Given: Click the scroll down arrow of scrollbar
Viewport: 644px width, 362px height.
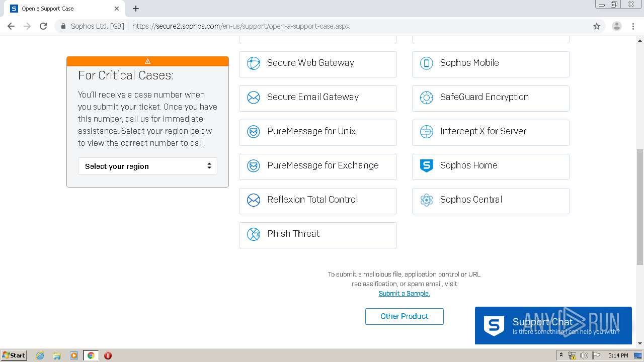Looking at the screenshot, I should [x=640, y=343].
